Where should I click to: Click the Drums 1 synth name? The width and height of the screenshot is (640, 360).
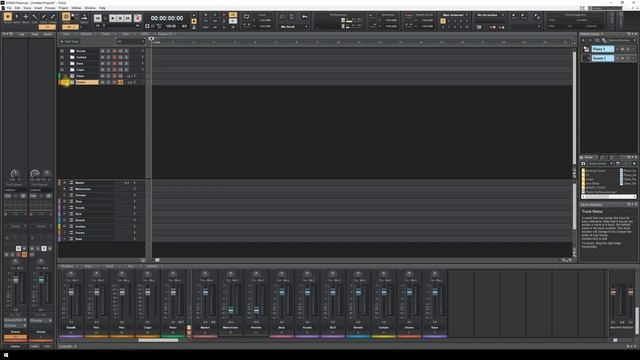pos(602,58)
